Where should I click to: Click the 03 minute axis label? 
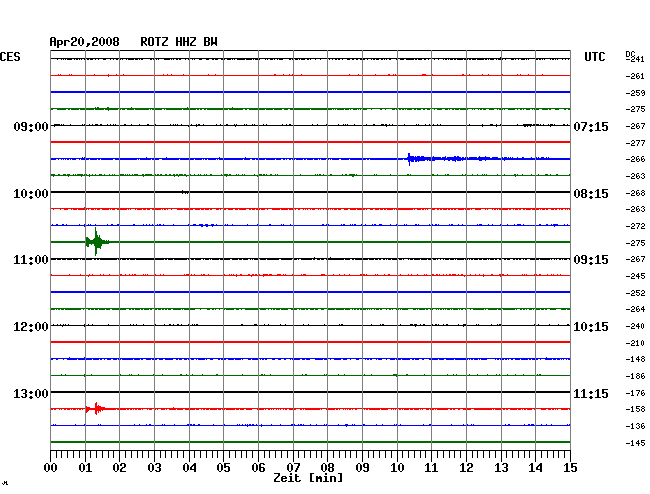(154, 468)
